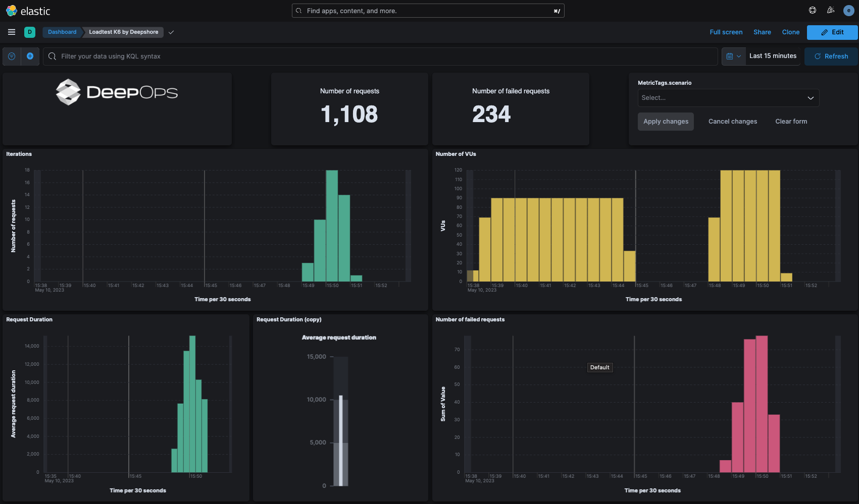Click the Loadtest K6 by Deepshore breadcrumb
The image size is (859, 504).
point(124,32)
